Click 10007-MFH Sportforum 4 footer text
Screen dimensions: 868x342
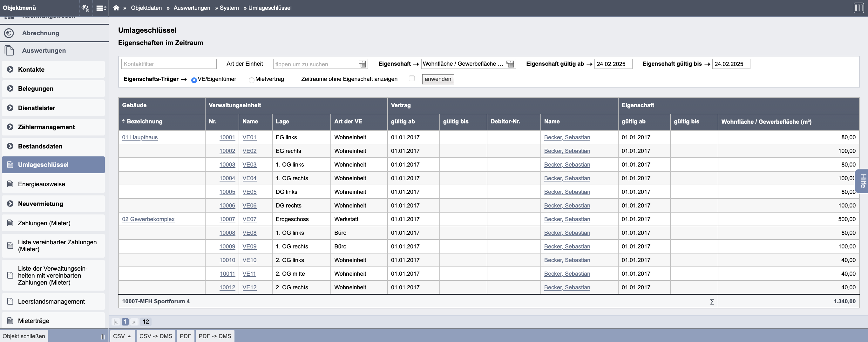(x=156, y=301)
